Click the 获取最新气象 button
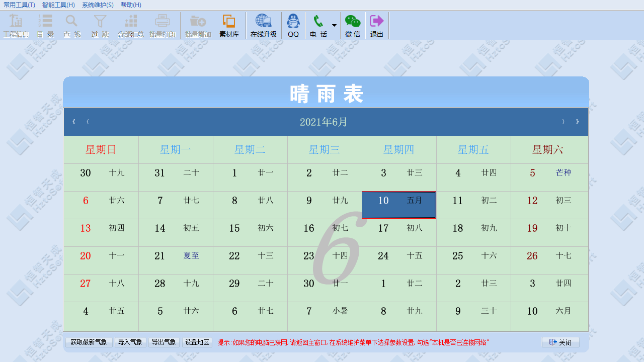 point(89,341)
